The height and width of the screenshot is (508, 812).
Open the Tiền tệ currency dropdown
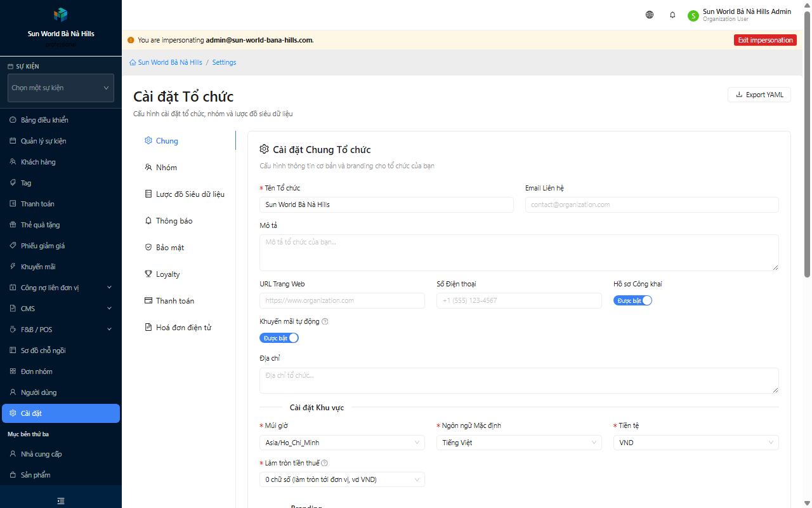[x=696, y=443]
